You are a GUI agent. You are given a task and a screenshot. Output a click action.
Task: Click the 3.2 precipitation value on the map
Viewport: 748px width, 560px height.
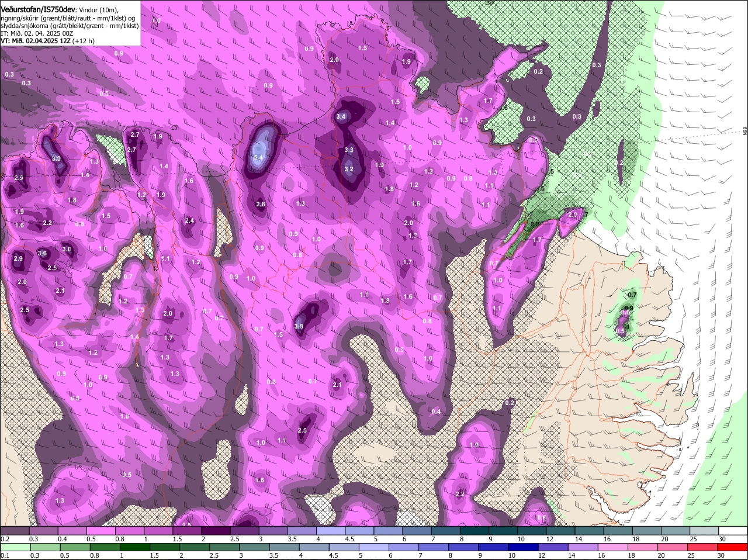pyautogui.click(x=349, y=169)
